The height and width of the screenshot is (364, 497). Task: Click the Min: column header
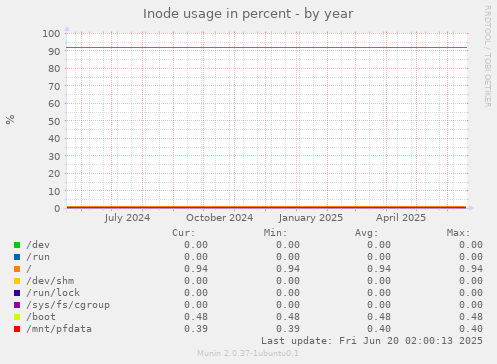point(275,233)
